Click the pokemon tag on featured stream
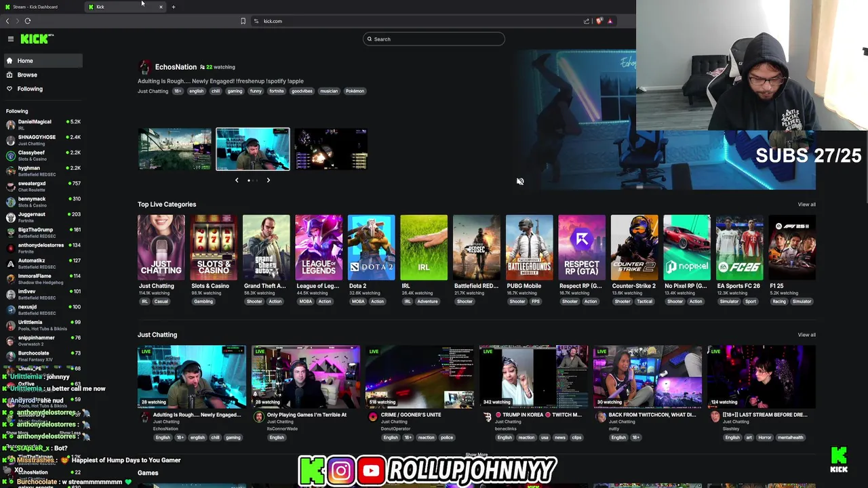The width and height of the screenshot is (868, 488). tap(355, 91)
